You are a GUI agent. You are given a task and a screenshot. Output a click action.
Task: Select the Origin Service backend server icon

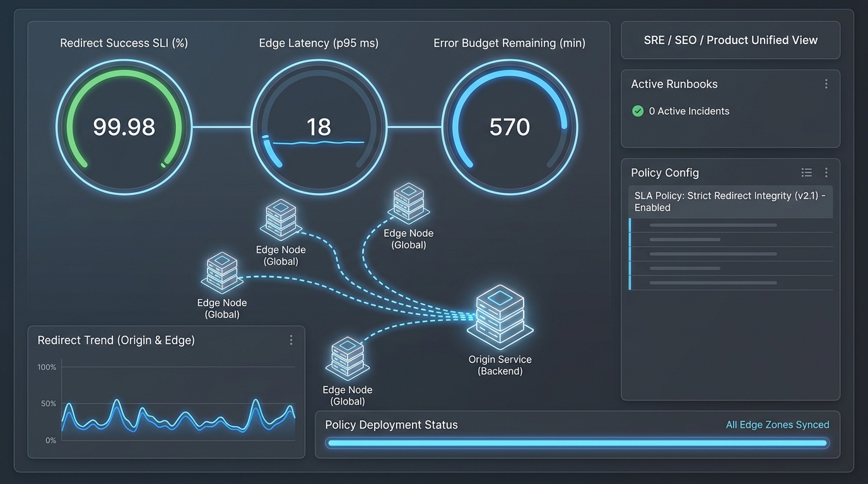(500, 318)
